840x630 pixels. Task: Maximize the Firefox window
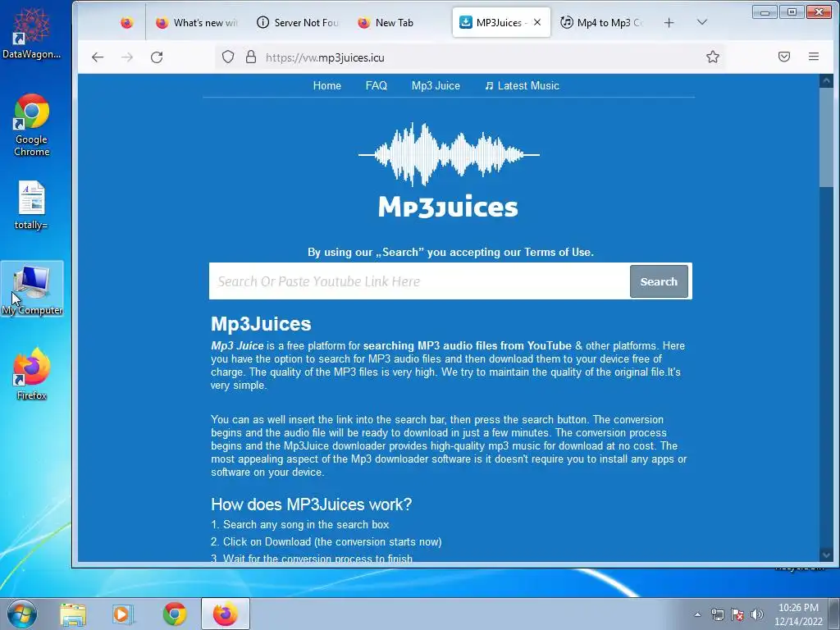pyautogui.click(x=792, y=11)
